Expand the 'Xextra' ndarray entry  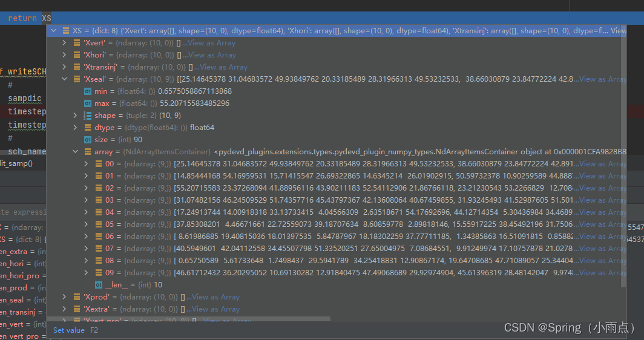click(x=65, y=309)
